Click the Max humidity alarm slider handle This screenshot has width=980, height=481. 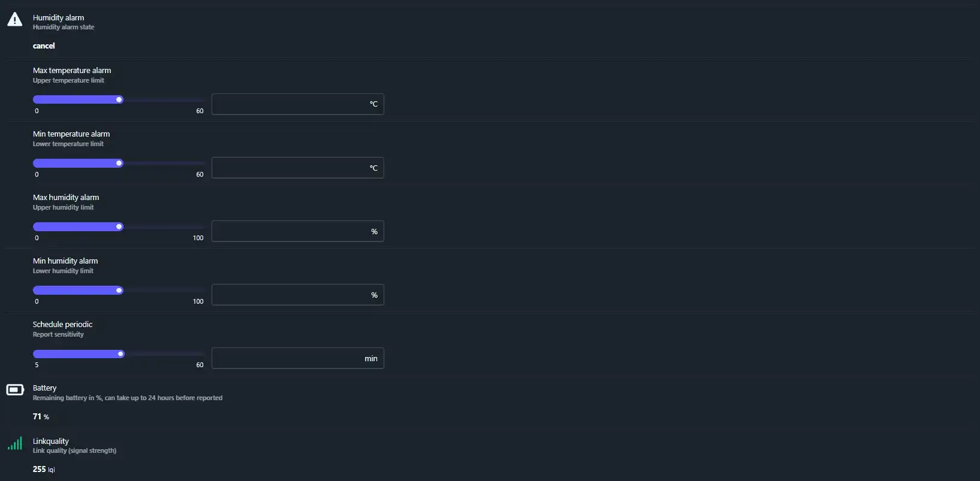(x=119, y=227)
